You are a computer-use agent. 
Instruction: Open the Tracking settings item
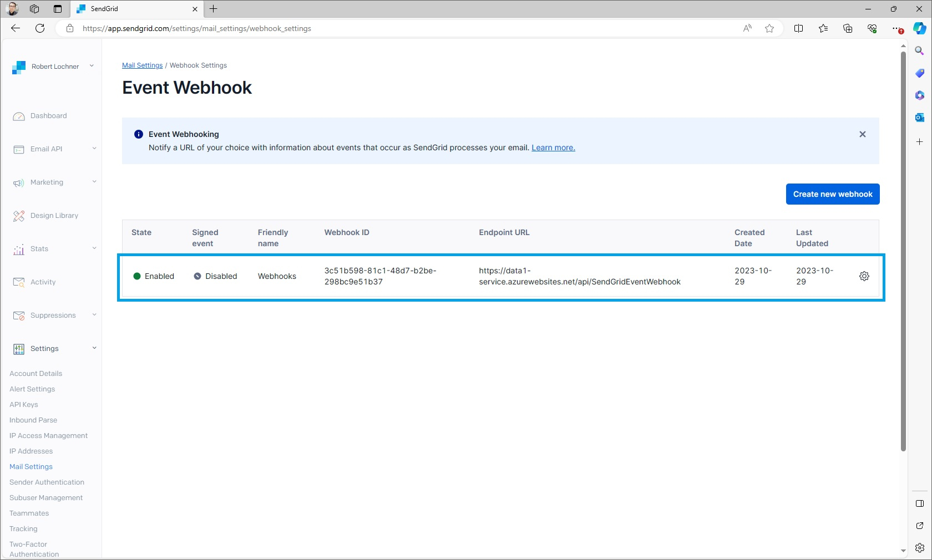(23, 529)
